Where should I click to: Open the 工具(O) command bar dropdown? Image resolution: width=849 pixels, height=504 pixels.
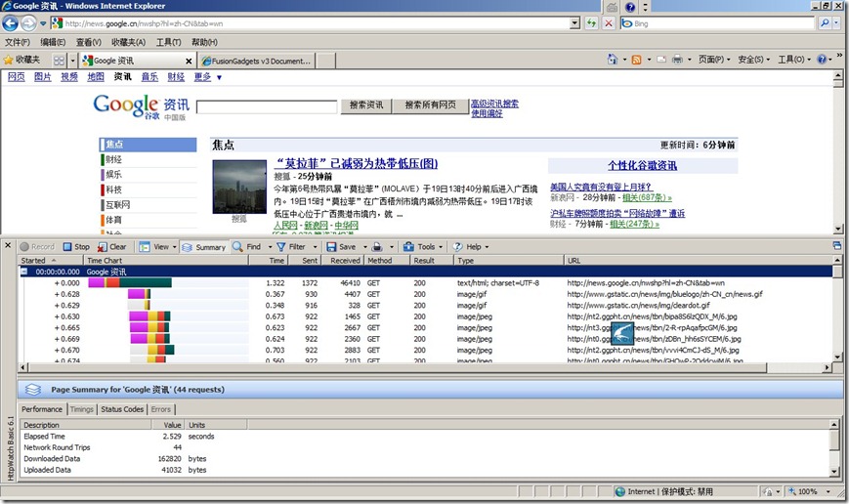pos(794,60)
